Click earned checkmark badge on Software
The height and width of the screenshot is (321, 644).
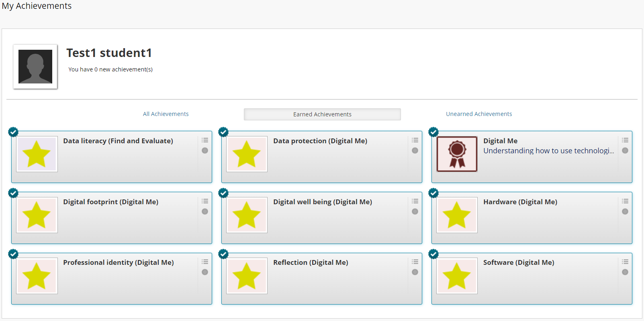(433, 254)
